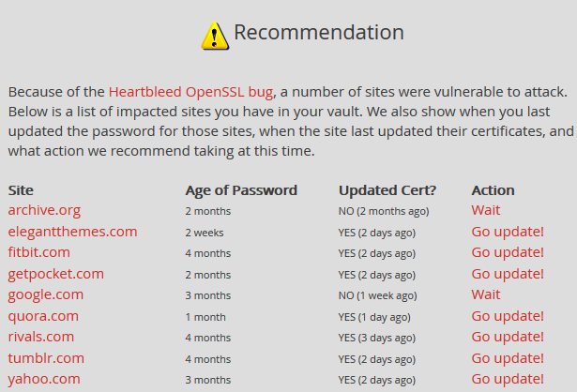Viewport: 577px width, 392px height.
Task: Click "Go update!" for tumblr.com
Action: 508,358
